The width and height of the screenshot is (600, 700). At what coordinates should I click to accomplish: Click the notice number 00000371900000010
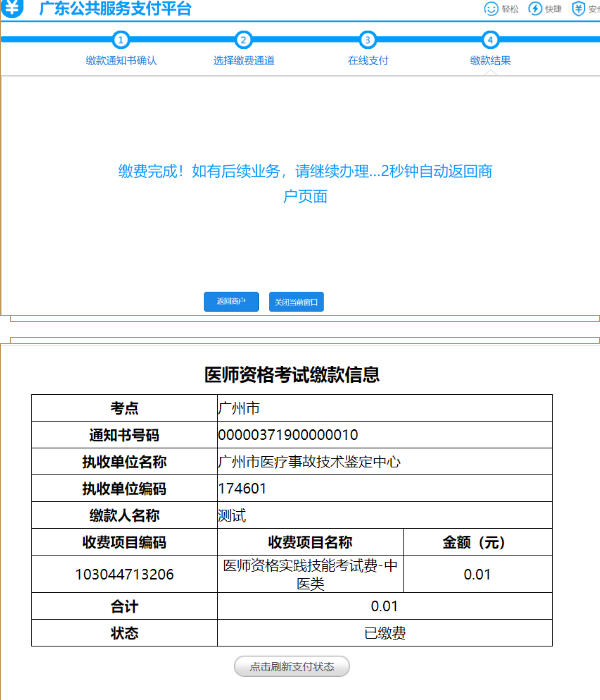pyautogui.click(x=288, y=435)
